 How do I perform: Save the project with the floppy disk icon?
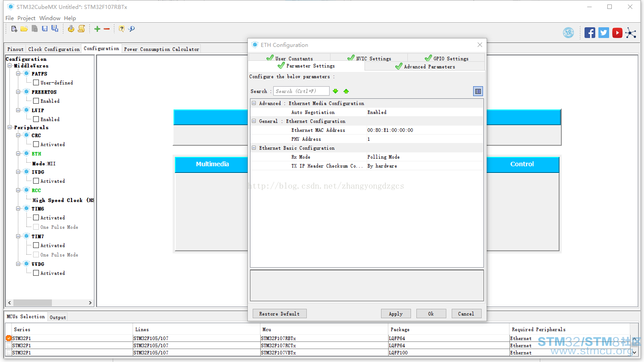[x=45, y=29]
